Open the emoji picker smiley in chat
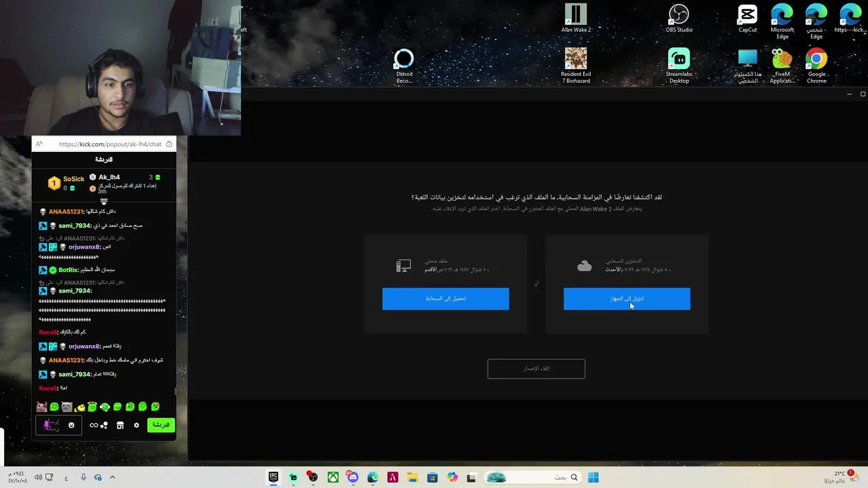Viewport: 868px width, 488px height. [x=71, y=425]
